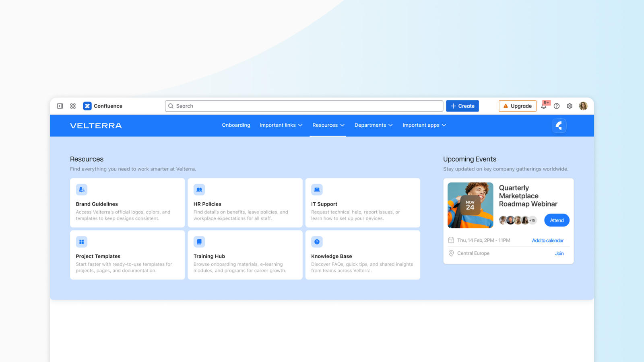Open the webinar event thumbnail image
Screen dimensions: 644x362
pyautogui.click(x=471, y=205)
